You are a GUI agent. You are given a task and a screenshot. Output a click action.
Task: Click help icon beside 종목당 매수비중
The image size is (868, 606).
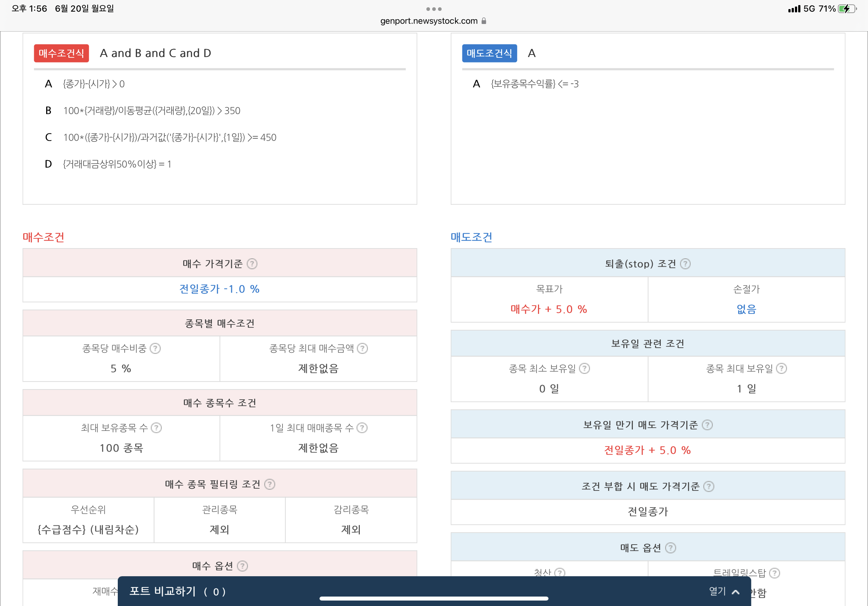coord(155,348)
